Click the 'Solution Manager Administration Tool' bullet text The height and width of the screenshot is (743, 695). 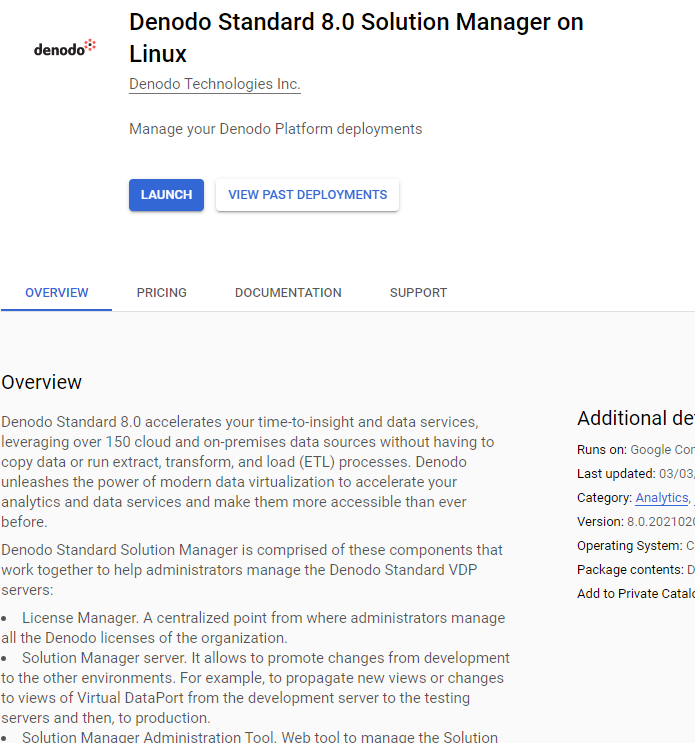tap(250, 736)
